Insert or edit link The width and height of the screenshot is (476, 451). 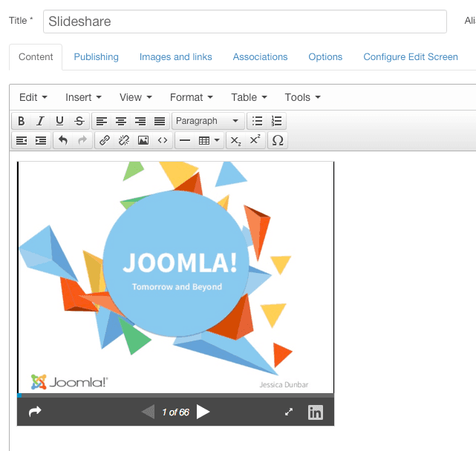pyautogui.click(x=105, y=140)
